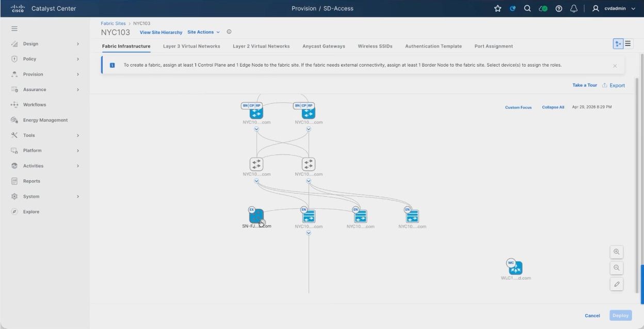Viewport: 644px width, 329px height.
Task: Dismiss the info banner with X
Action: [615, 66]
